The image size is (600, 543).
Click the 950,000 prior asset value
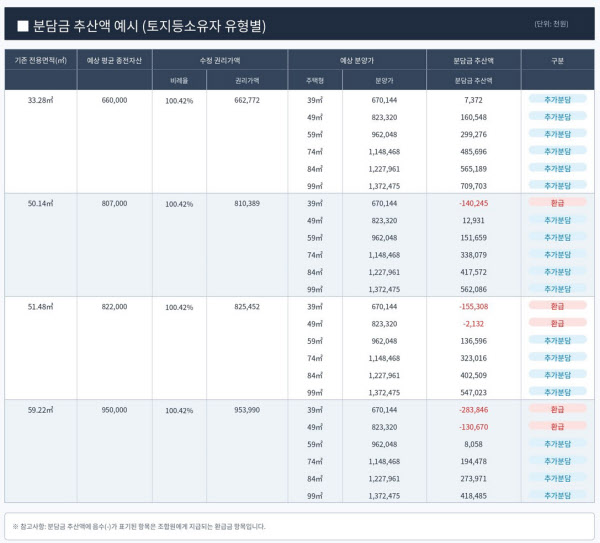coord(114,410)
